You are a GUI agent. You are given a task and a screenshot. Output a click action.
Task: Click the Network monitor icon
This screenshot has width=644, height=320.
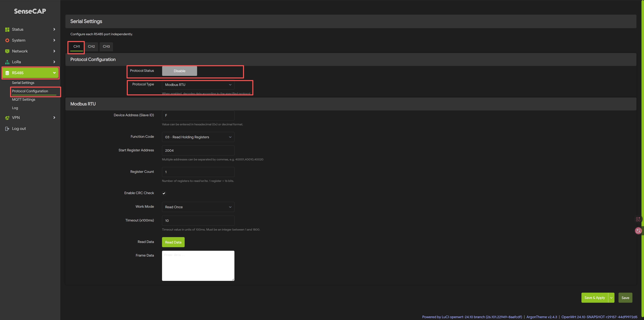(7, 51)
